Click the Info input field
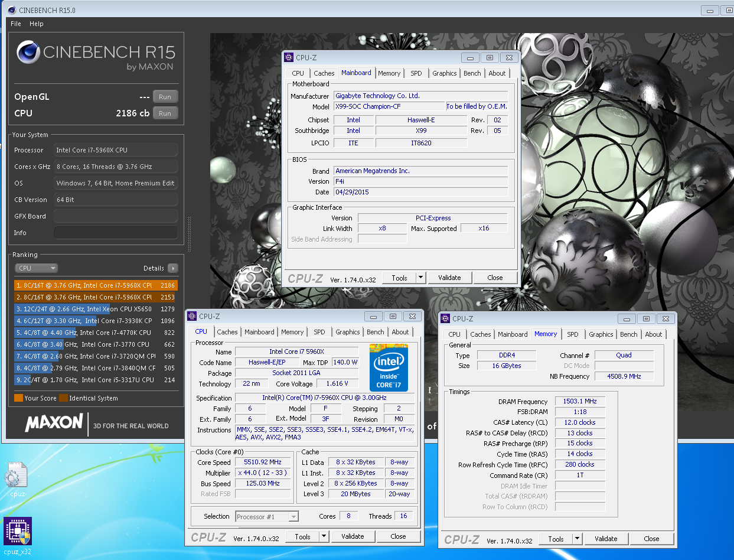The width and height of the screenshot is (734, 560). (x=116, y=233)
